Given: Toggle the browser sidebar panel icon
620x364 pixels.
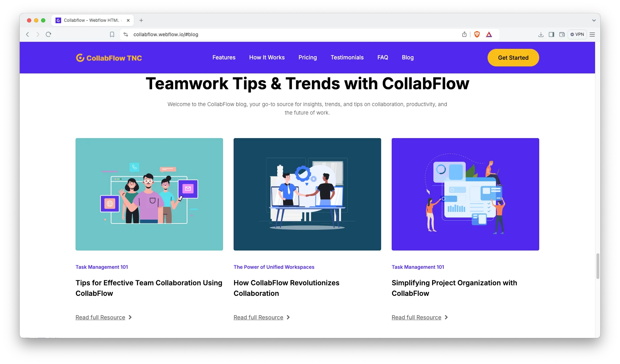Looking at the screenshot, I should point(551,34).
